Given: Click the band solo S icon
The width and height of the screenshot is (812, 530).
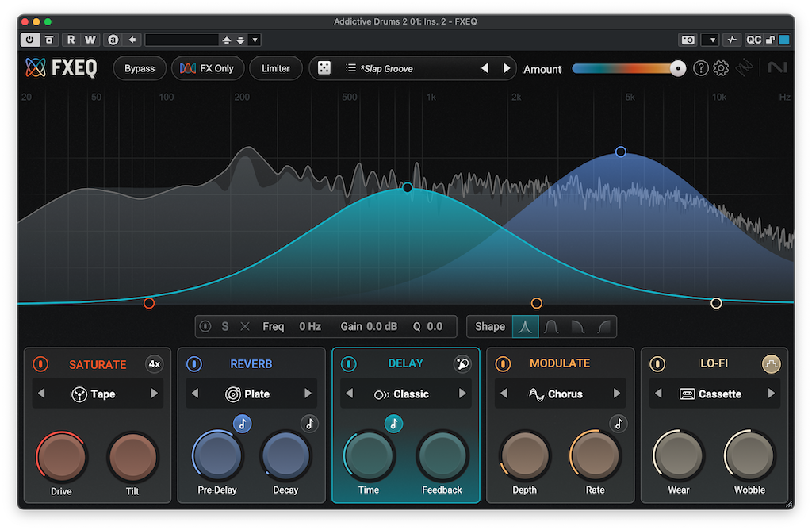Looking at the screenshot, I should point(224,326).
